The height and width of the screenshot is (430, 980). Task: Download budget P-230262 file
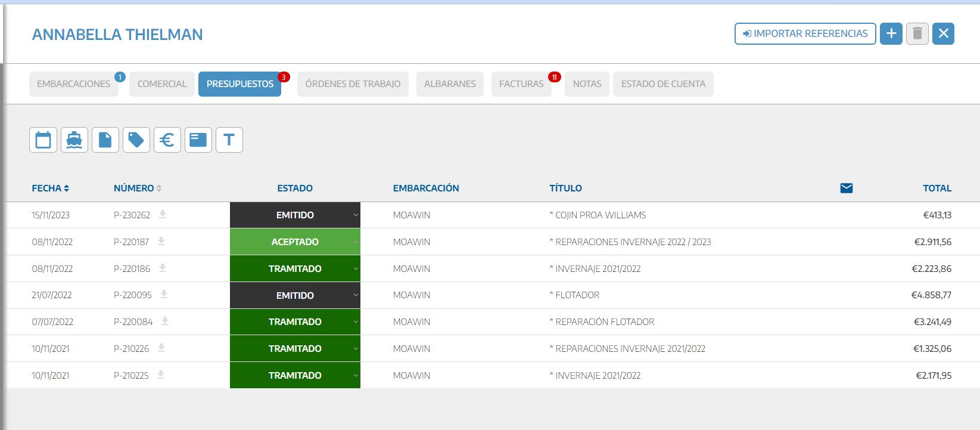coord(163,215)
